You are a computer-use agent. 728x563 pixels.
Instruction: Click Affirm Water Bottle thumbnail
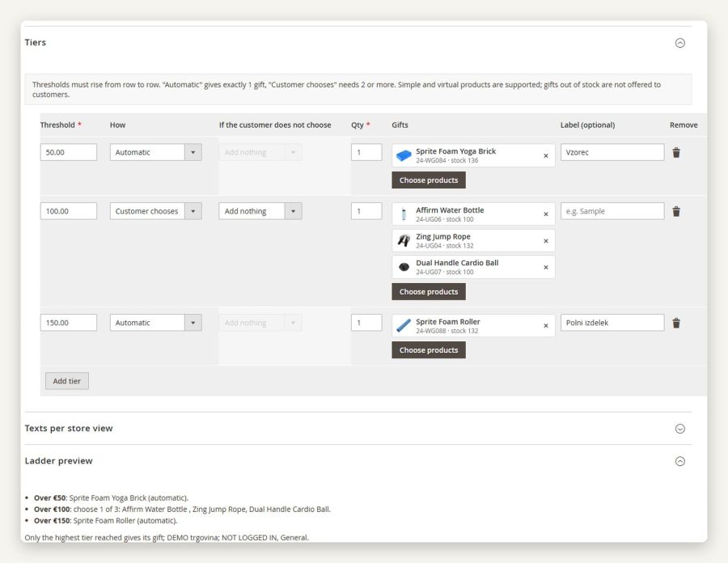pos(404,214)
